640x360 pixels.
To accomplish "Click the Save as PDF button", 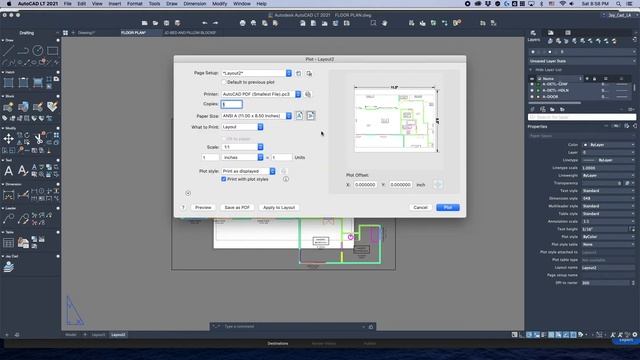I will (x=237, y=207).
